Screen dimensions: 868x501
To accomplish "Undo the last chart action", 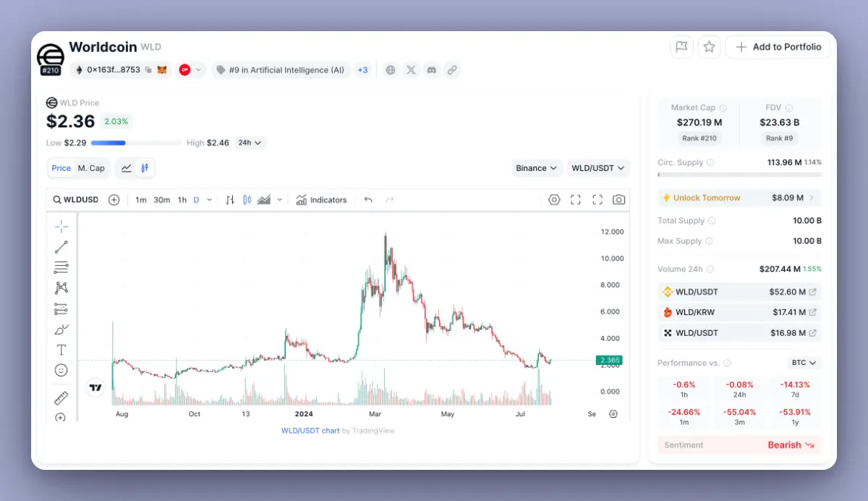I will (368, 199).
